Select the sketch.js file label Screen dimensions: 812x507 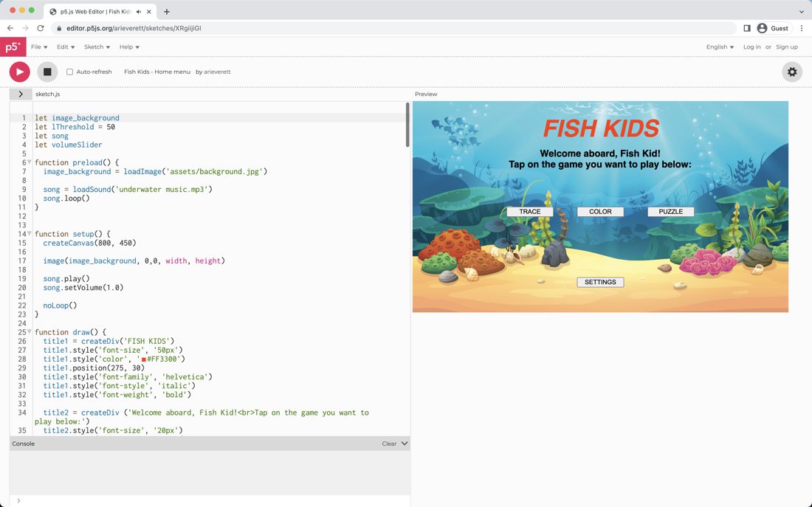tap(48, 94)
